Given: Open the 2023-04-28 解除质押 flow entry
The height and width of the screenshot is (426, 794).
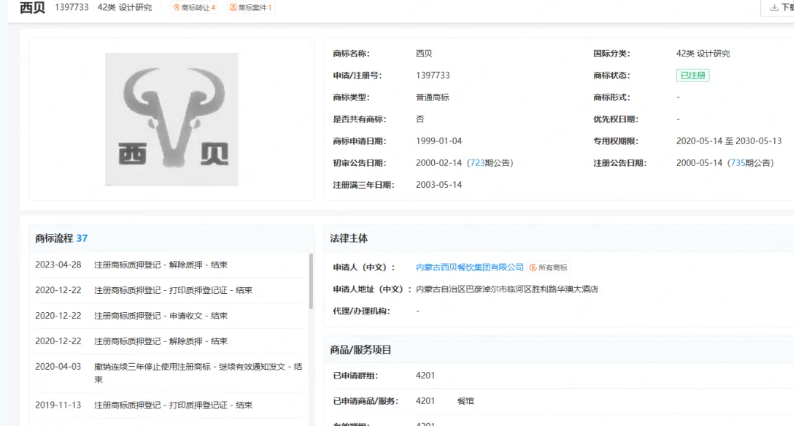Looking at the screenshot, I should [161, 265].
